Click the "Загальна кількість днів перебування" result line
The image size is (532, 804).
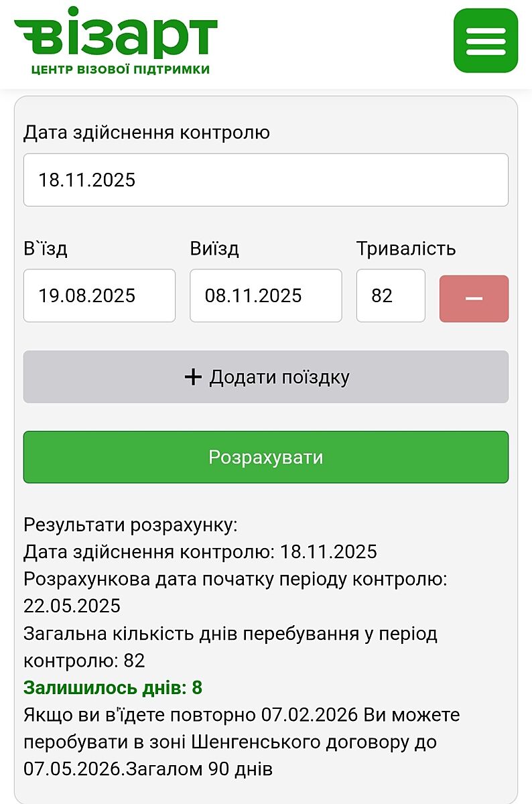coord(230,634)
